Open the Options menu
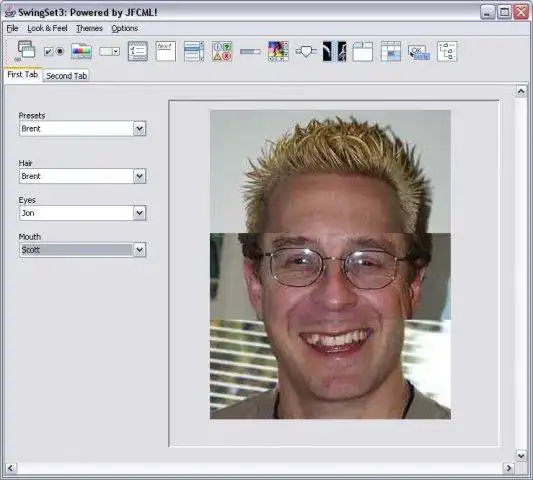 pos(124,28)
